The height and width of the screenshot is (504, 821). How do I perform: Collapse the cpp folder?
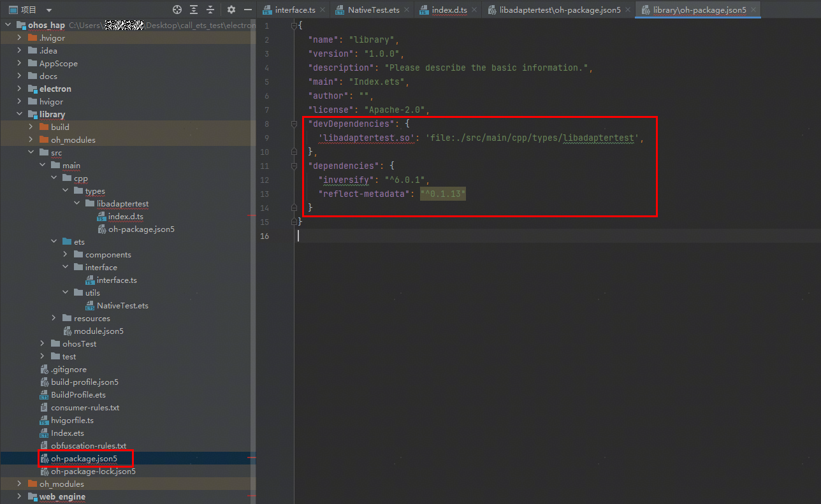[54, 178]
